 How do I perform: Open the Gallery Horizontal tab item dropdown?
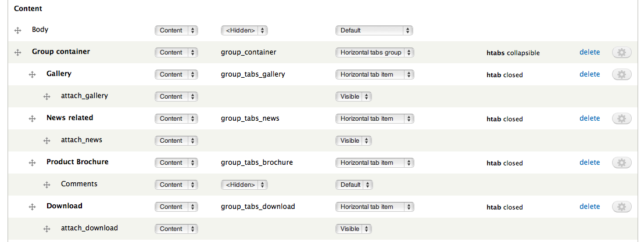tap(374, 74)
